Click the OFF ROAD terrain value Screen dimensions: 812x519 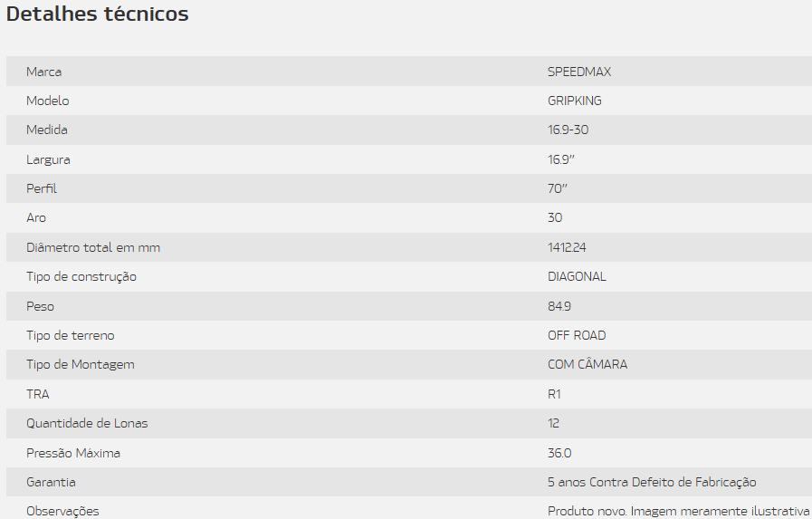[x=577, y=335]
